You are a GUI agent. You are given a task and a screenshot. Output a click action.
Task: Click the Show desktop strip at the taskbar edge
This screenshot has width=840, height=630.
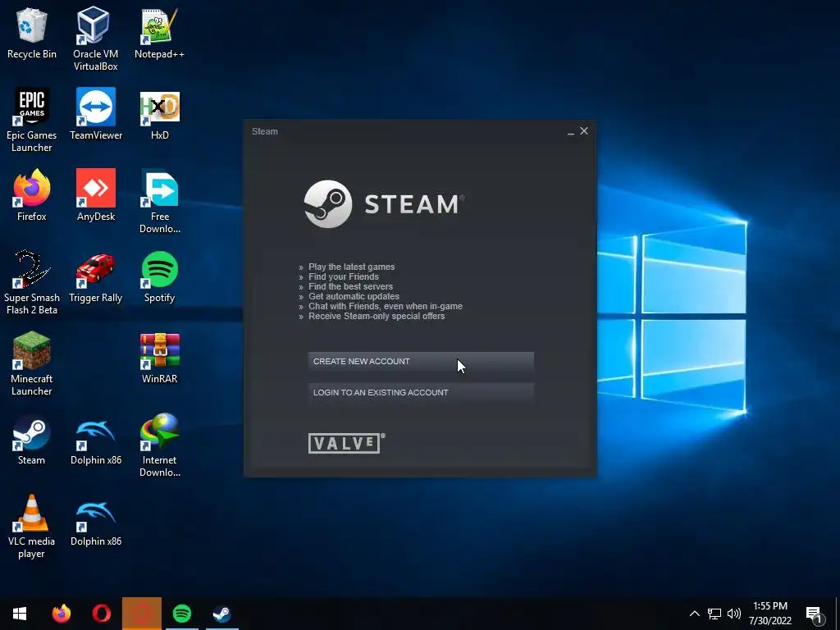(x=838, y=614)
